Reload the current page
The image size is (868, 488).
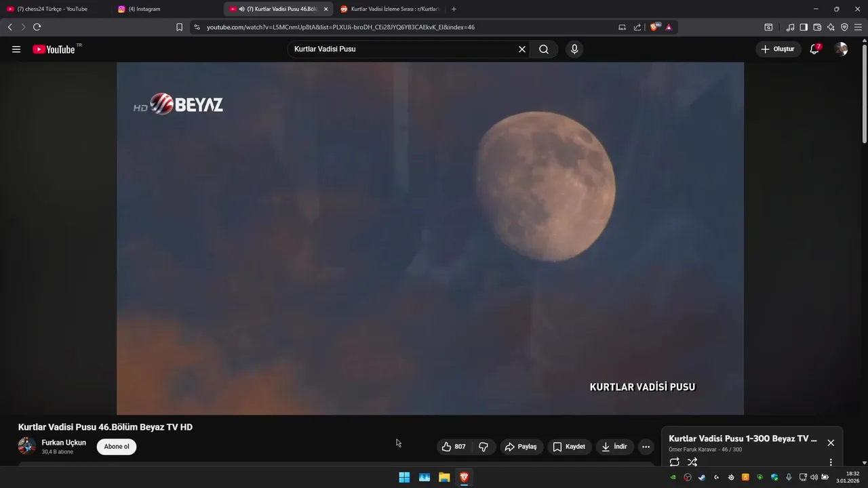click(37, 27)
